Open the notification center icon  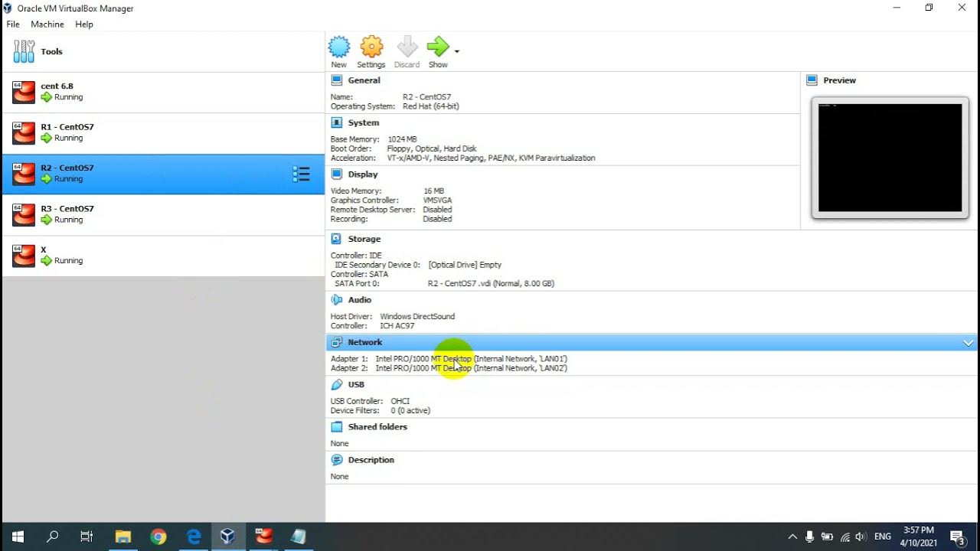click(x=957, y=536)
